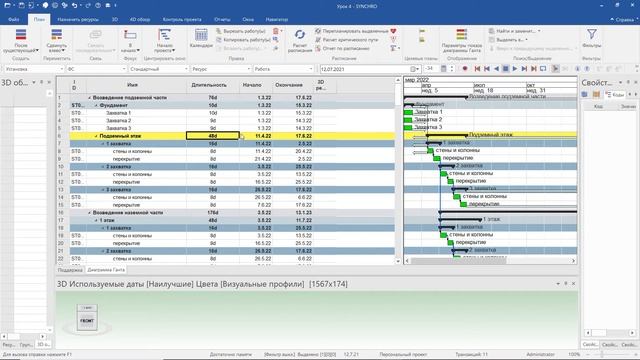This screenshot has height=360, width=640.
Task: Click the 'Окончание' column header
Action: pos(289,85)
